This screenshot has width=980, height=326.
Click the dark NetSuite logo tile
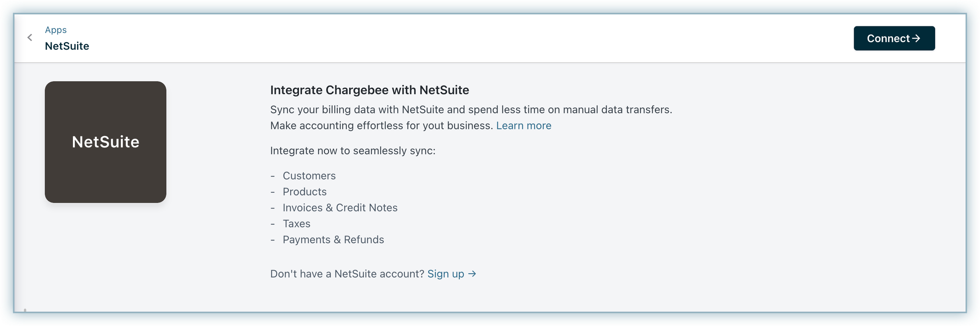105,142
